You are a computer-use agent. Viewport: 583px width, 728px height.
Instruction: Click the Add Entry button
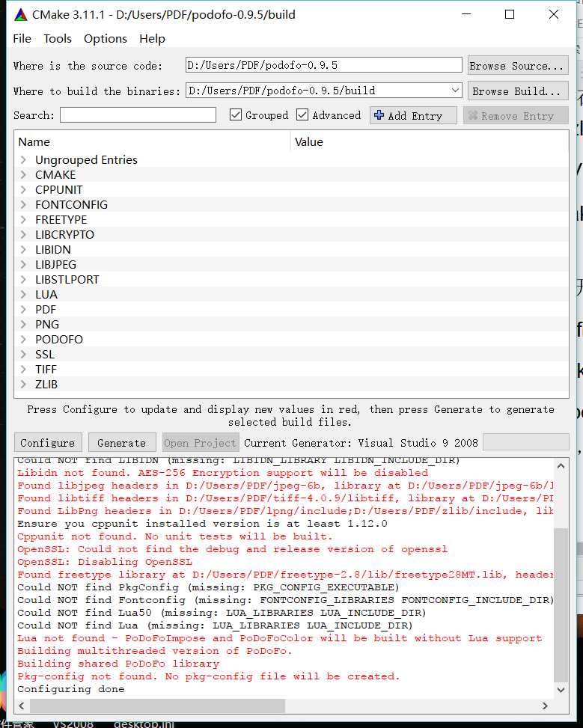[413, 116]
